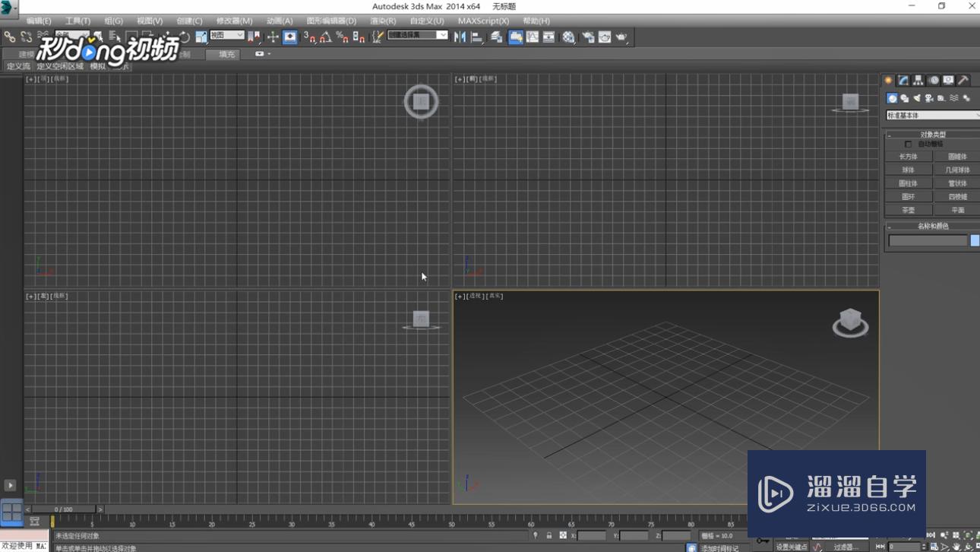Open the Standard Primitives dropdown
The width and height of the screenshot is (980, 552).
(931, 115)
